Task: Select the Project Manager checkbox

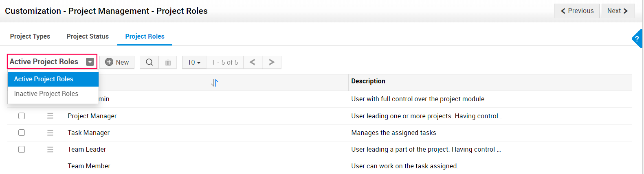Action: coord(22,116)
